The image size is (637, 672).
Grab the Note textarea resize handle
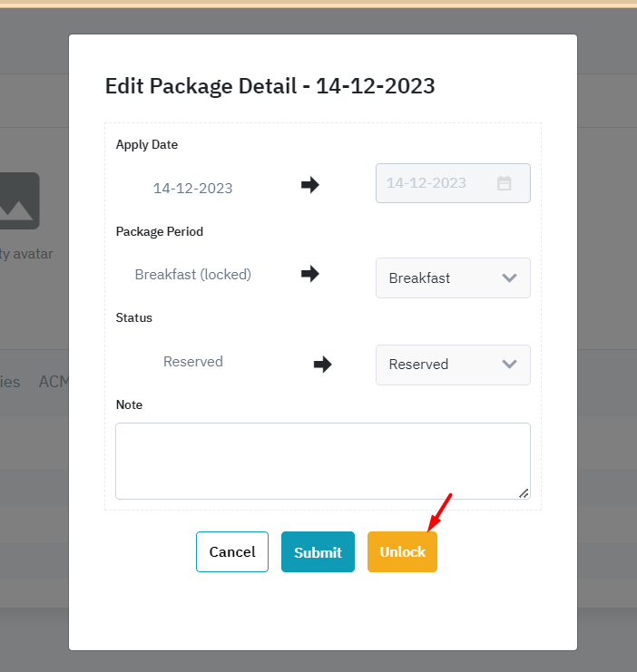pos(524,493)
